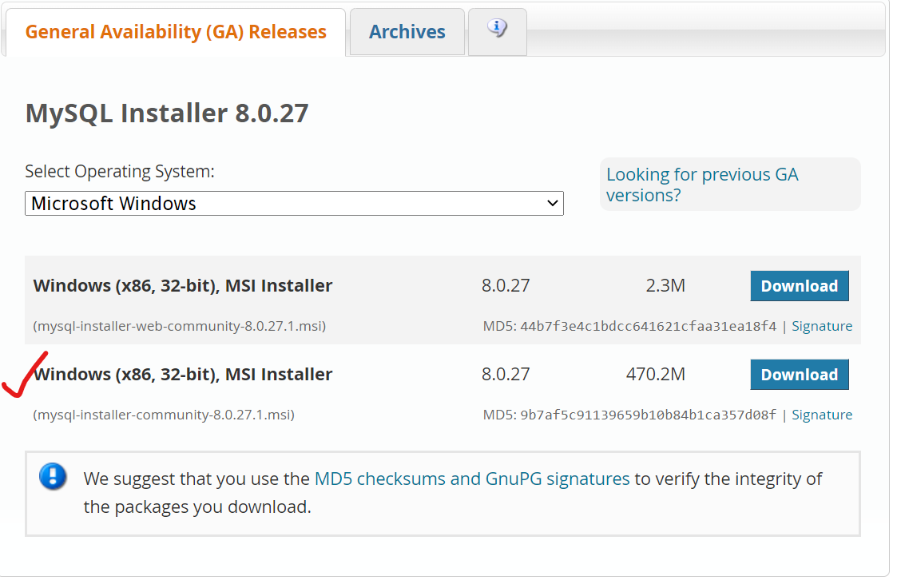
Task: Click the question mark tab icon
Action: click(x=498, y=27)
